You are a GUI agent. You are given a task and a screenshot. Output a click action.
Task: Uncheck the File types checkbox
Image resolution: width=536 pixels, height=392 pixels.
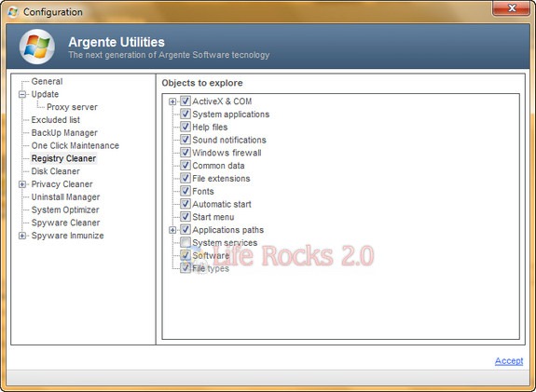point(186,268)
